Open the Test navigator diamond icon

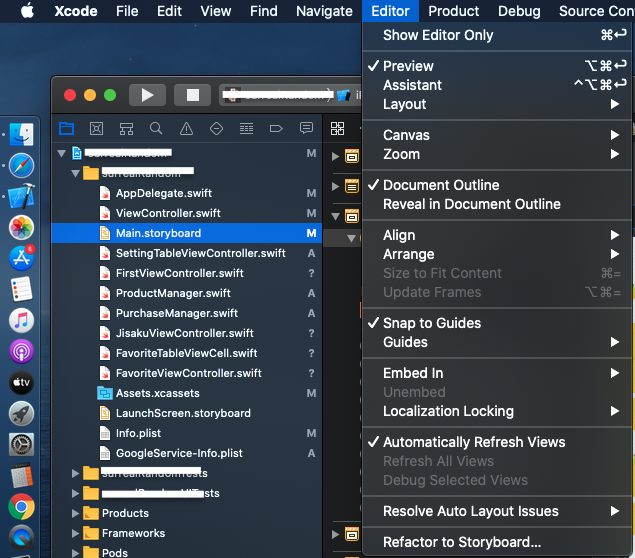[216, 129]
